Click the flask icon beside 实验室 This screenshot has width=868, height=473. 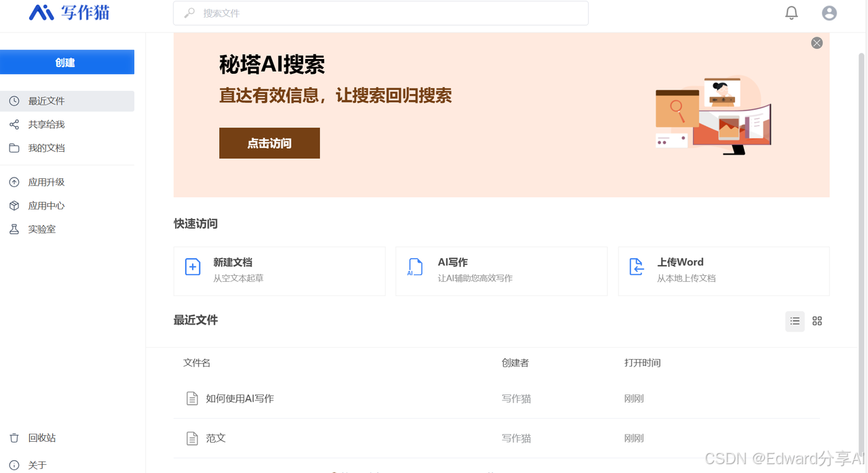[x=14, y=230]
